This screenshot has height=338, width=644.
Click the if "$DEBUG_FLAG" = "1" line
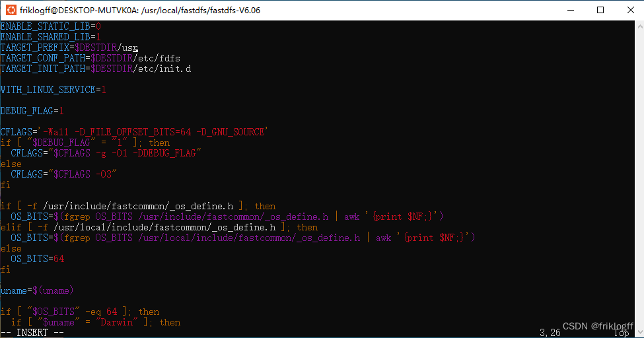(85, 143)
